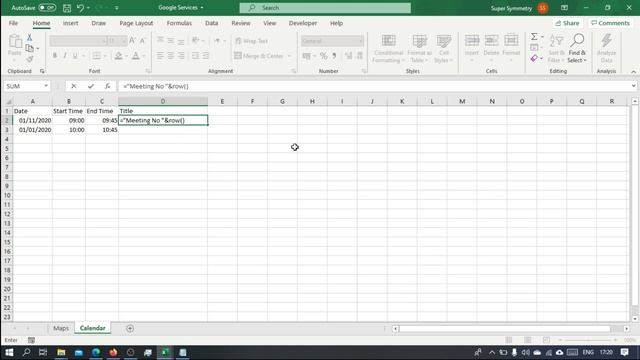Cancel formula entry with X icon

(73, 86)
